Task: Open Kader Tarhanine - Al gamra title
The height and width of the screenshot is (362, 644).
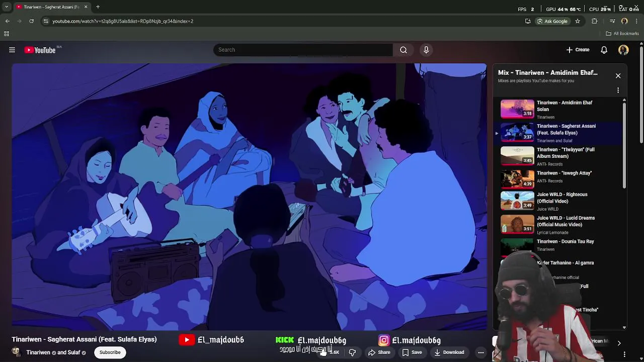Action: [566, 263]
